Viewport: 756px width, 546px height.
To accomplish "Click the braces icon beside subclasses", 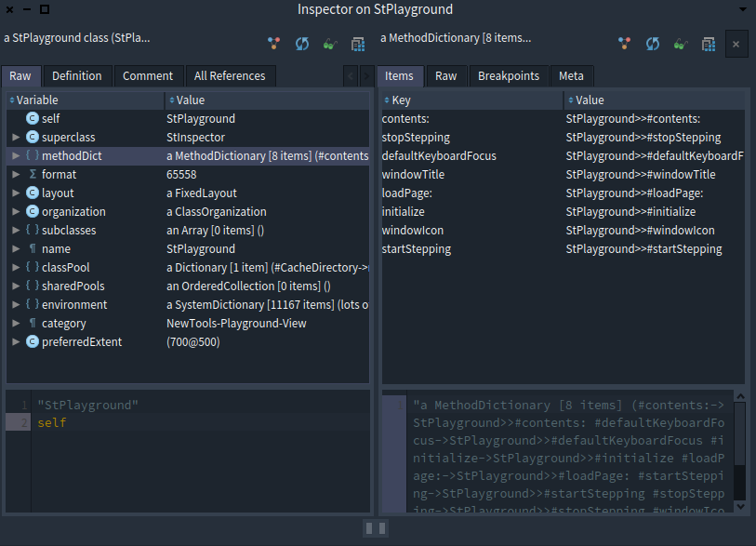I will coord(33,230).
